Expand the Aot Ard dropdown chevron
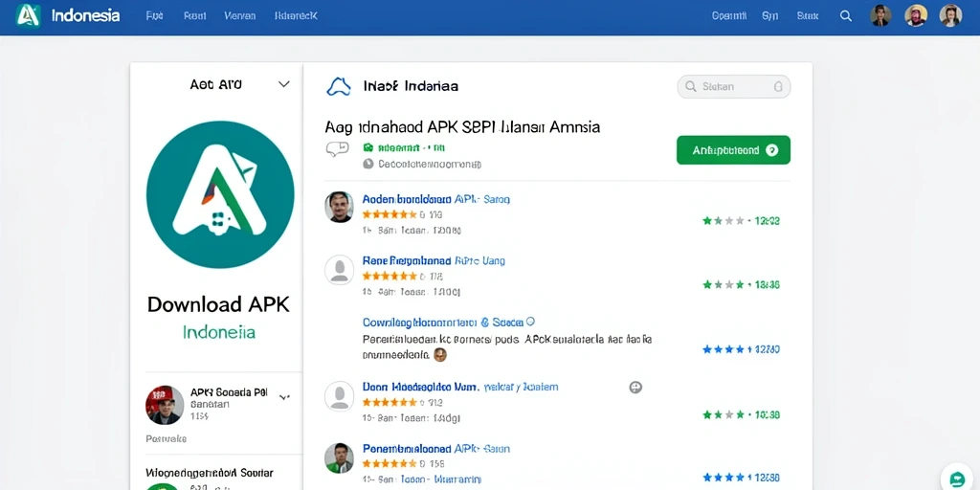Viewport: 980px width, 490px height. click(283, 84)
